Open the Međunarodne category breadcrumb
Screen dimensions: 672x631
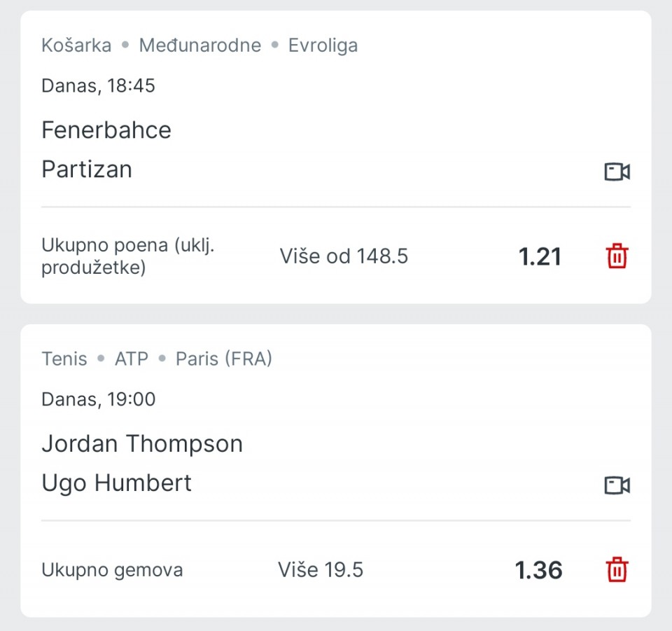pyautogui.click(x=199, y=46)
